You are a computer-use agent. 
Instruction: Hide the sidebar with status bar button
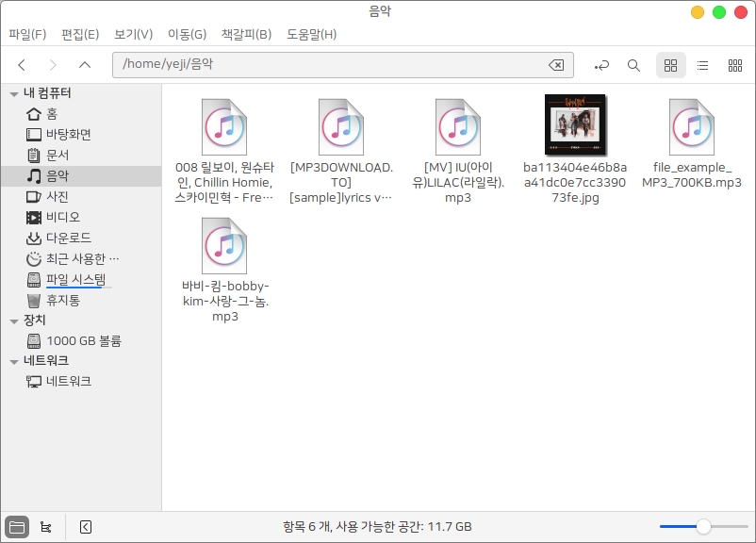click(x=85, y=527)
